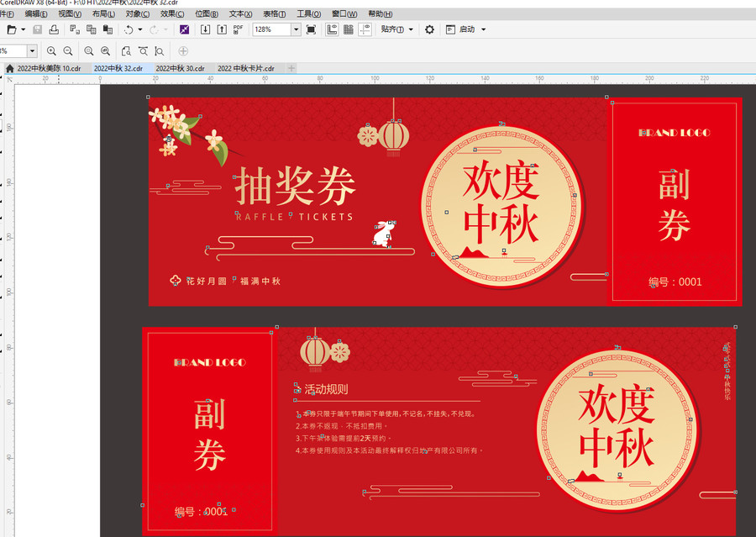The image size is (756, 537).
Task: Open the 128% zoom level dropdown
Action: click(x=296, y=29)
